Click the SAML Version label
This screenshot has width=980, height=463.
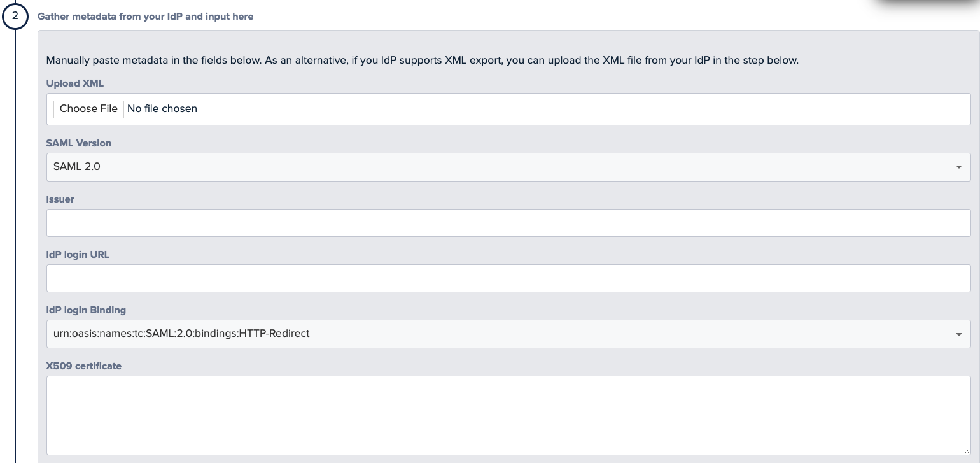79,143
